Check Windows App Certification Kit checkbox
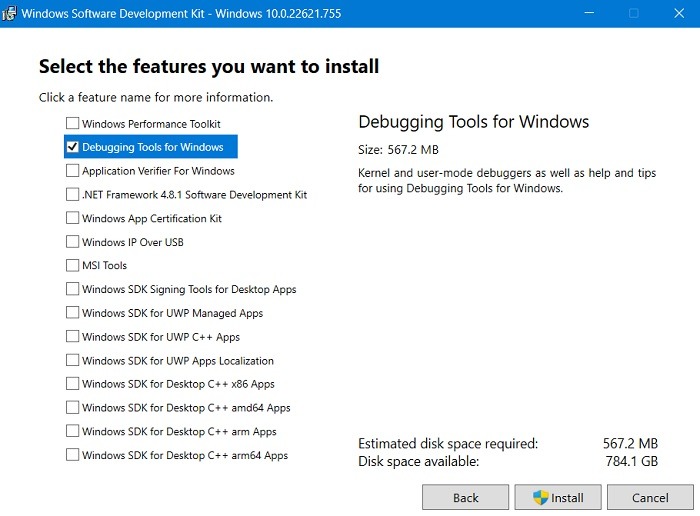Screen dimensions: 700x516 [72, 218]
